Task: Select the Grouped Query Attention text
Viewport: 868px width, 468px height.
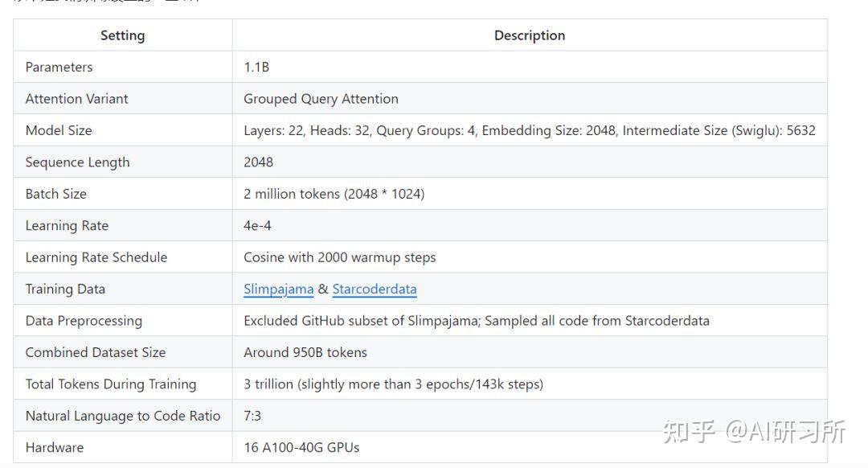Action: (321, 99)
